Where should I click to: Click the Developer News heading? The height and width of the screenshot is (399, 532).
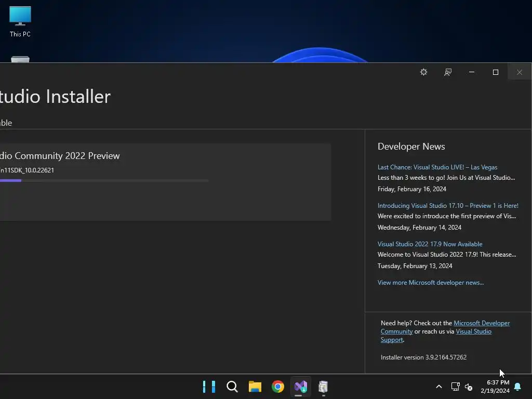(x=411, y=147)
